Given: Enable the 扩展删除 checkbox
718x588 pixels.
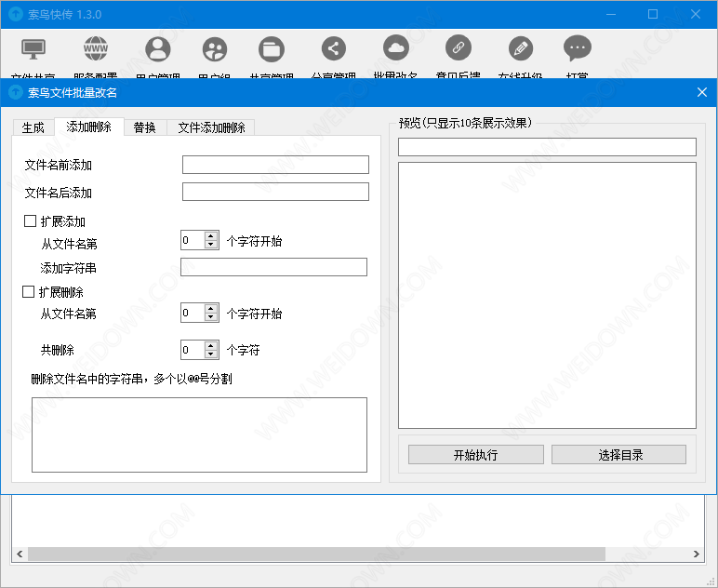Looking at the screenshot, I should tap(29, 292).
